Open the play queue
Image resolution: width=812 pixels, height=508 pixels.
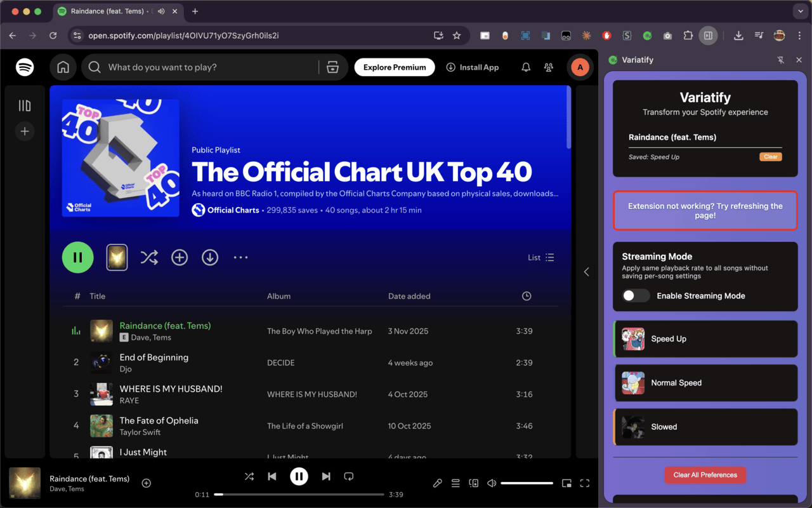pyautogui.click(x=455, y=483)
